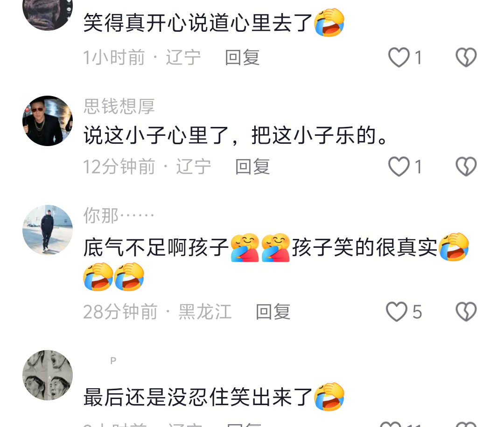Like the comment by 思钱想厚
Screen dimensions: 504x427
399,167
